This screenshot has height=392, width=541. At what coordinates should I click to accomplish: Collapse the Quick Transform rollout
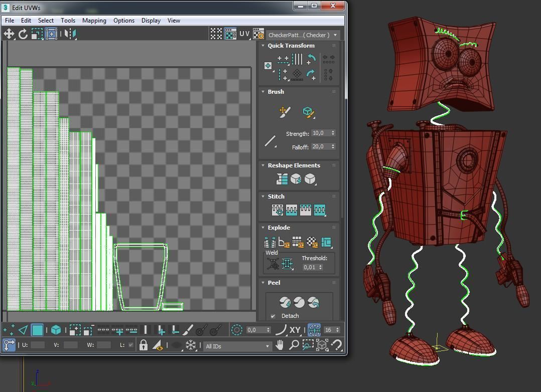263,46
